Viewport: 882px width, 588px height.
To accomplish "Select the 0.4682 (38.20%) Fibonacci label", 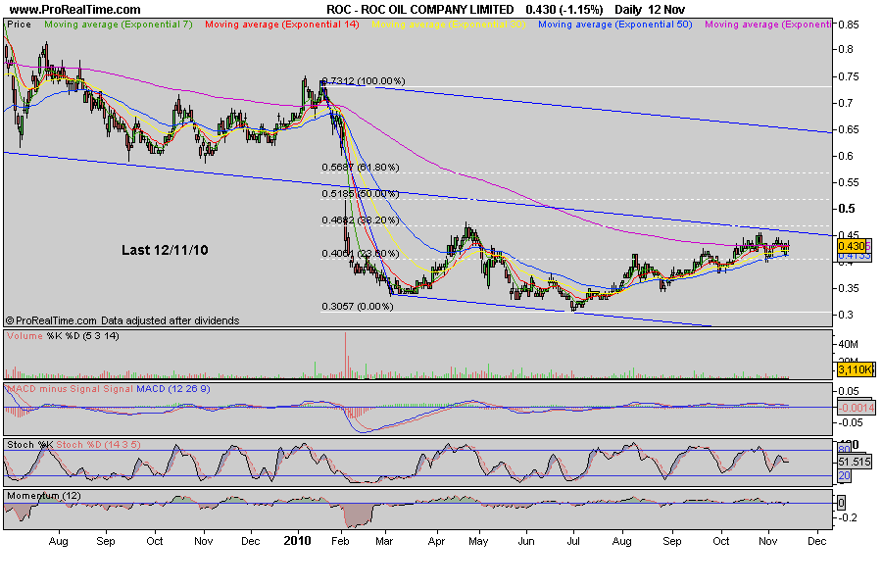I will (x=361, y=220).
